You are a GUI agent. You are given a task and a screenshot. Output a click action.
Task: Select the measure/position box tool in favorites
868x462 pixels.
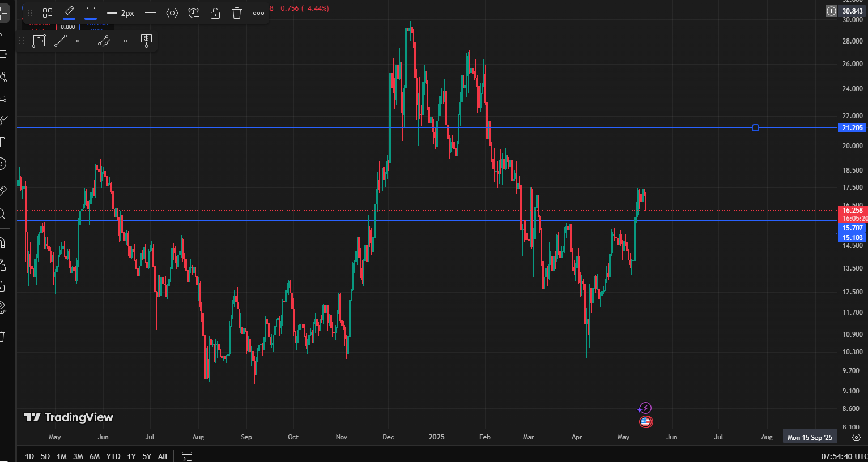tap(39, 41)
